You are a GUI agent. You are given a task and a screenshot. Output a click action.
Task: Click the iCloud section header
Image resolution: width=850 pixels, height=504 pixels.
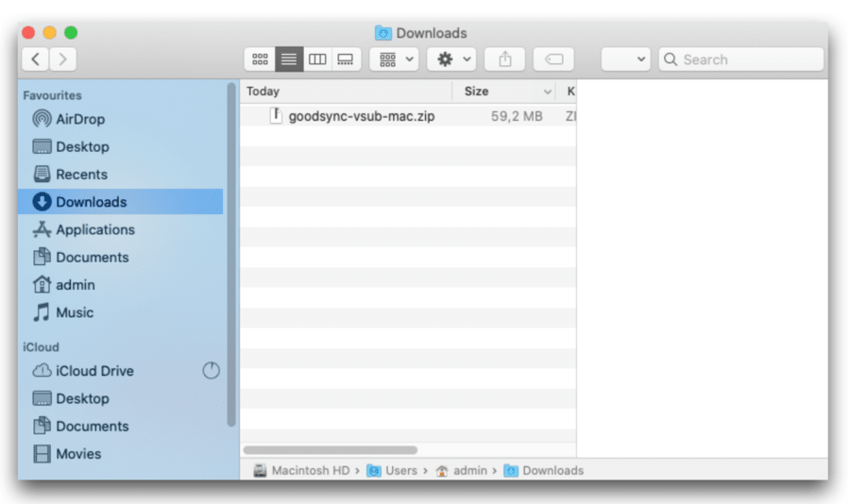(x=41, y=346)
